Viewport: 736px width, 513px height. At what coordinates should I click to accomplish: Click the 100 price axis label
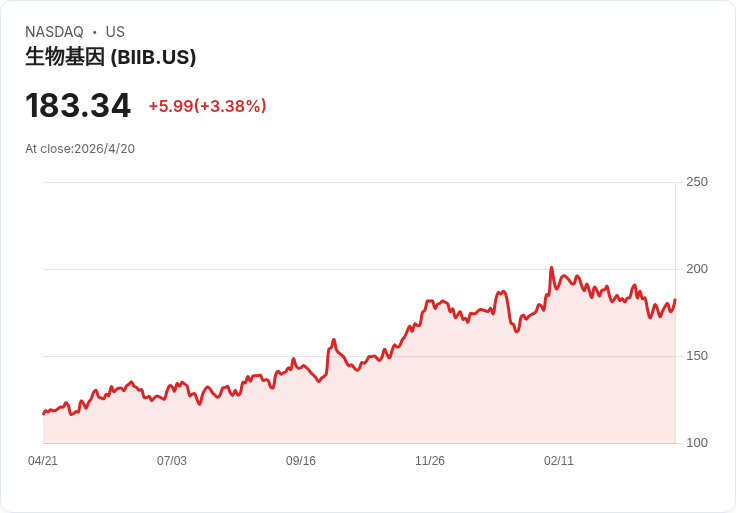coord(697,443)
